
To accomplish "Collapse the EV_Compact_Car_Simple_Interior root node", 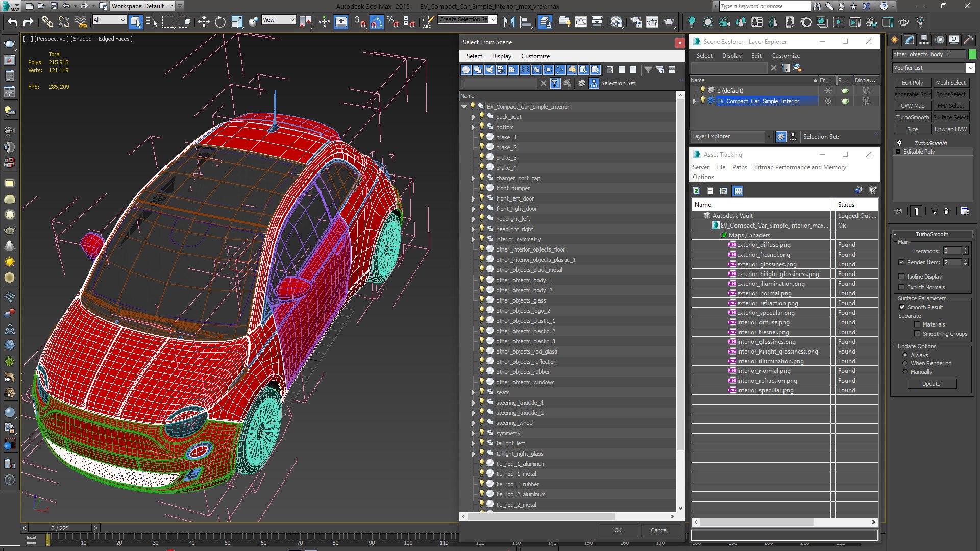I will 464,107.
